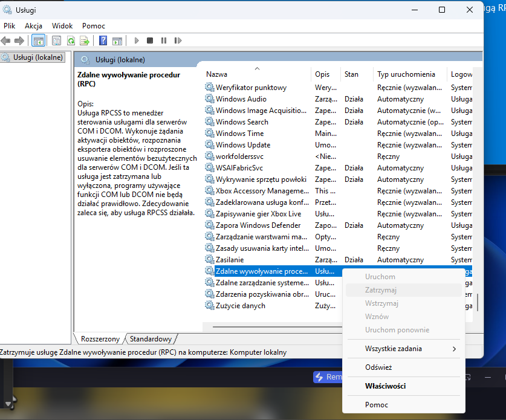Click the gear icon beside Zużycie danych
The image size is (506, 420).
[x=210, y=305]
